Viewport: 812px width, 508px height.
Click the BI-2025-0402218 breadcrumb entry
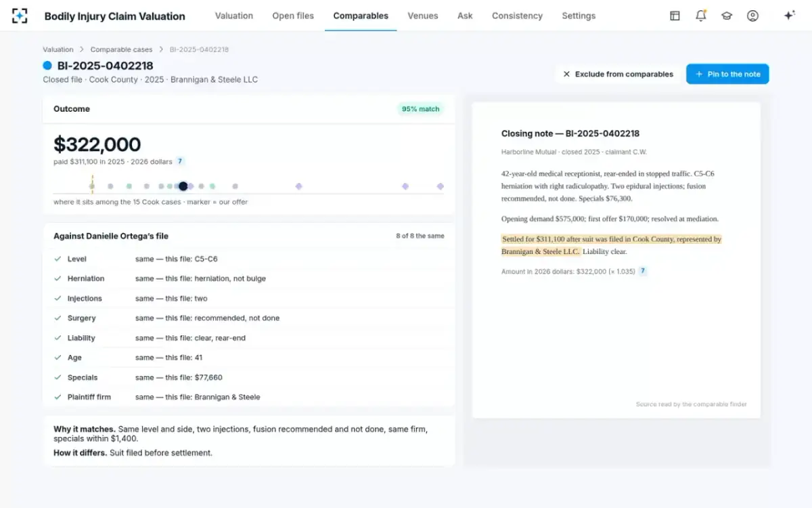pos(199,49)
